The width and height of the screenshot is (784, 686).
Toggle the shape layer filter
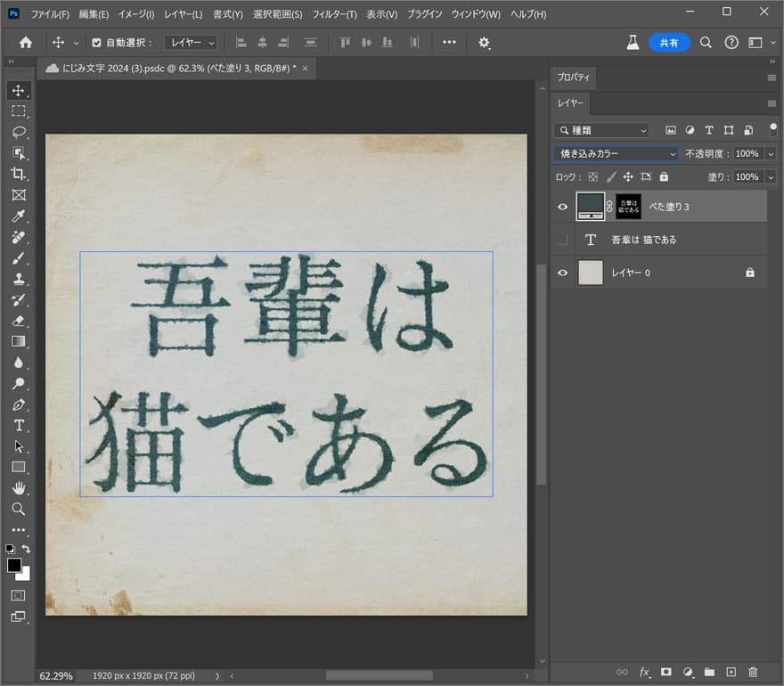click(x=729, y=130)
